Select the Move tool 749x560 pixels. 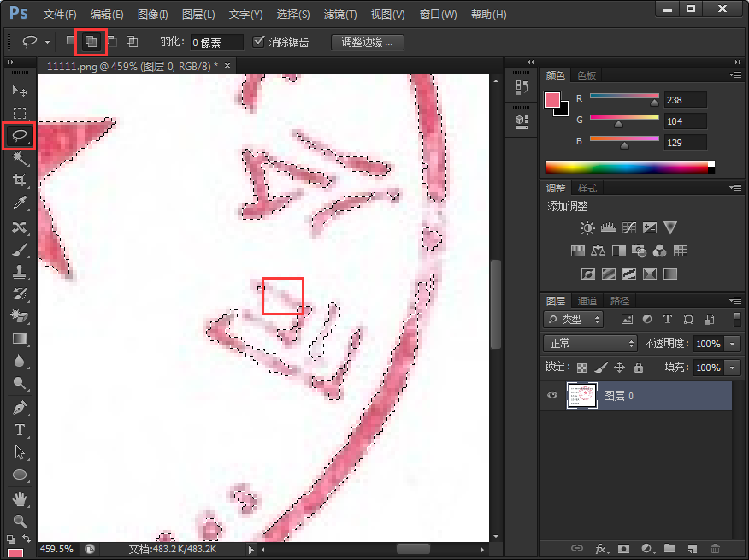pyautogui.click(x=19, y=91)
